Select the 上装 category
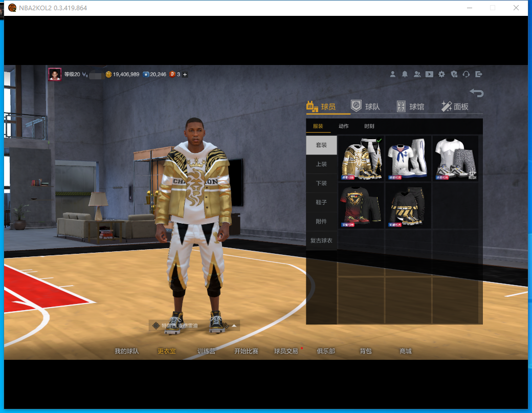 [x=321, y=164]
